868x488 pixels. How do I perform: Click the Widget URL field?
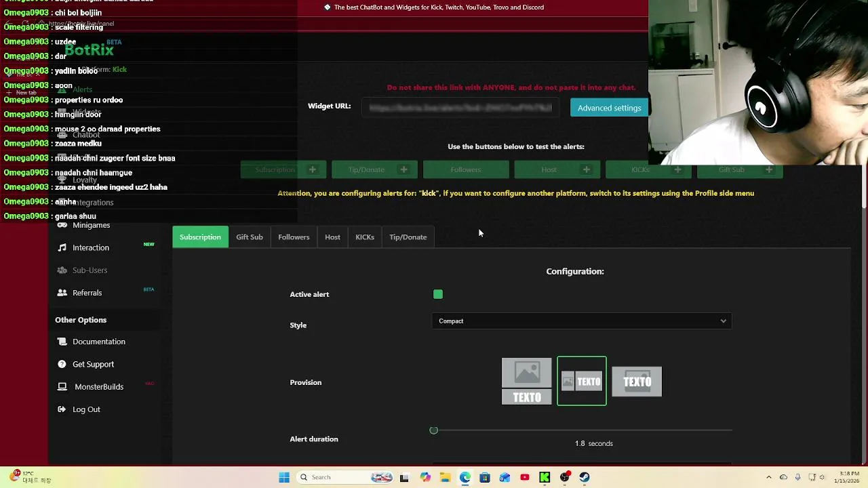pos(460,108)
